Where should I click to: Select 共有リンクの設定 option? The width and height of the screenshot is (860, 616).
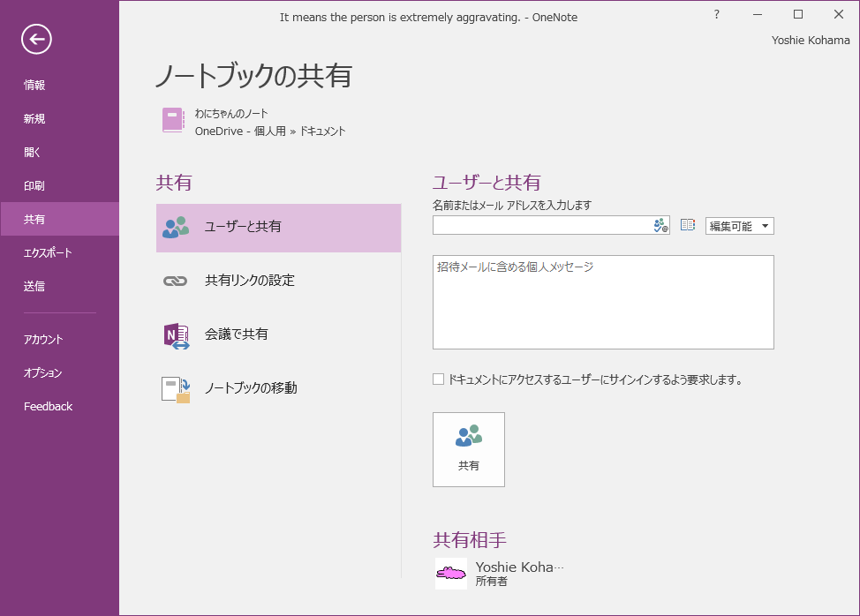tap(279, 281)
